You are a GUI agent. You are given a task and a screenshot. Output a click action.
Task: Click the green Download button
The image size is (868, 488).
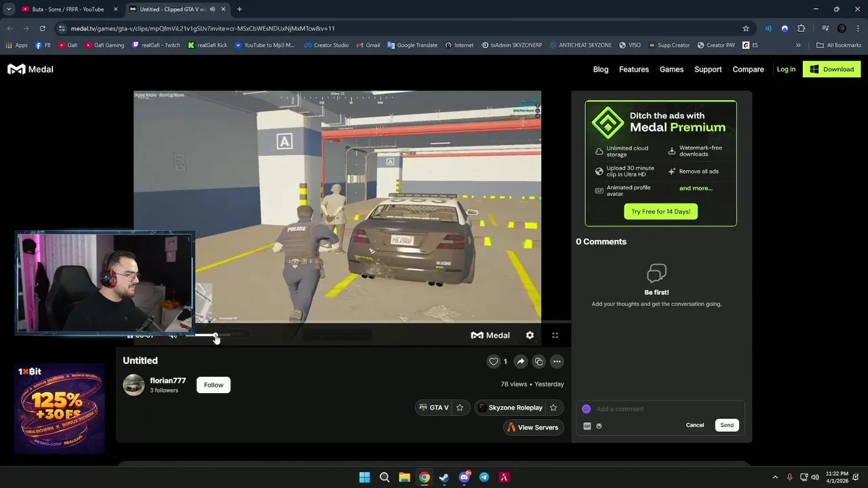coord(832,69)
